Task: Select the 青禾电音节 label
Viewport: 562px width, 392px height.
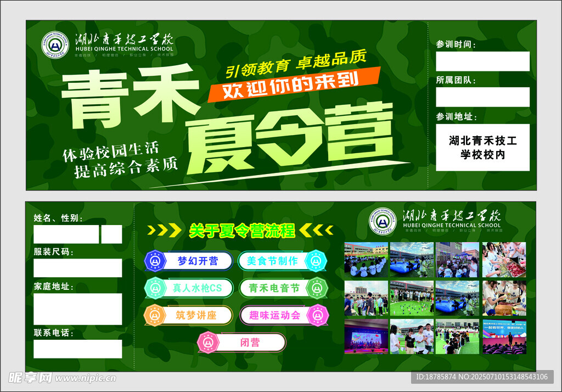Action: 273,288
